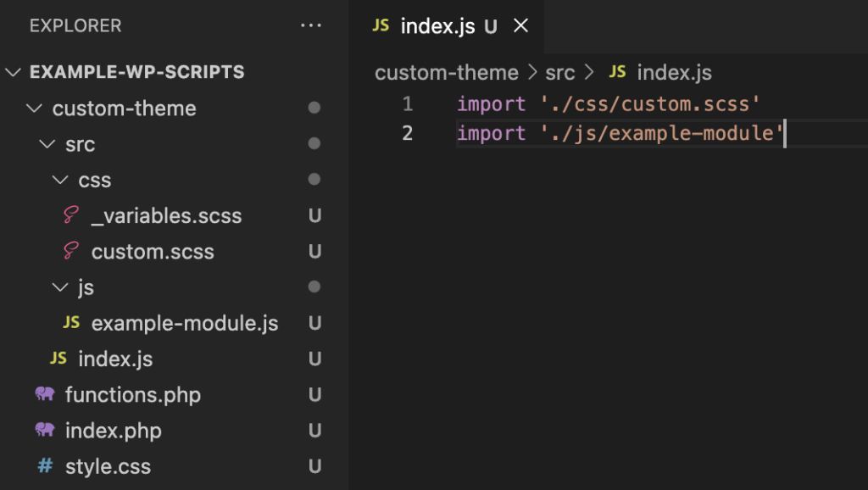
Task: Select index.js in the Explorer tree
Action: point(115,359)
